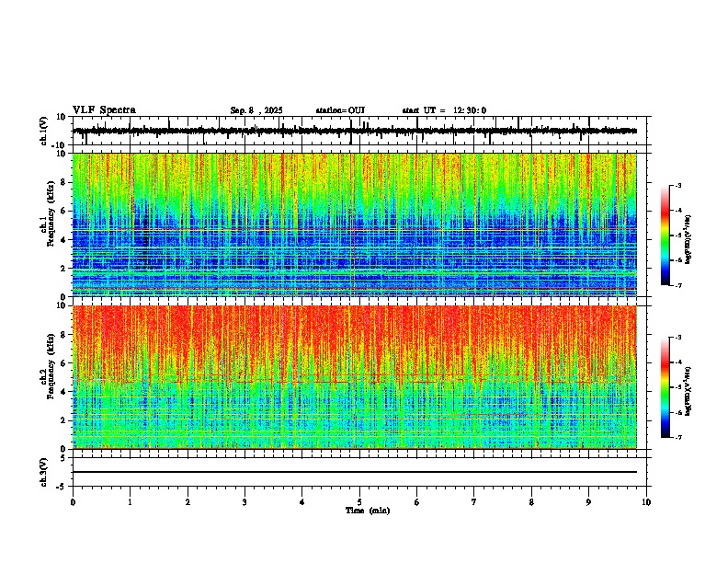Click the VLF Spectra title text
Image resolution: width=728 pixels, height=563 pixels.
[x=104, y=110]
